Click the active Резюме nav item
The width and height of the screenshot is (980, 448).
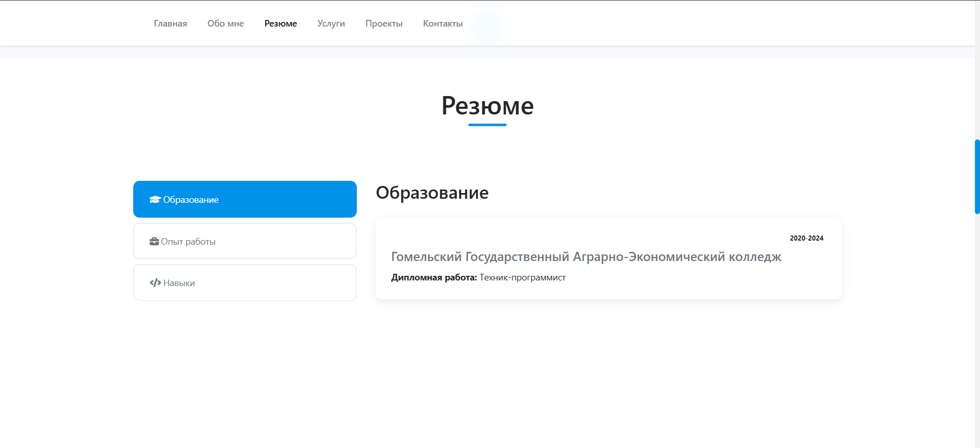tap(281, 23)
